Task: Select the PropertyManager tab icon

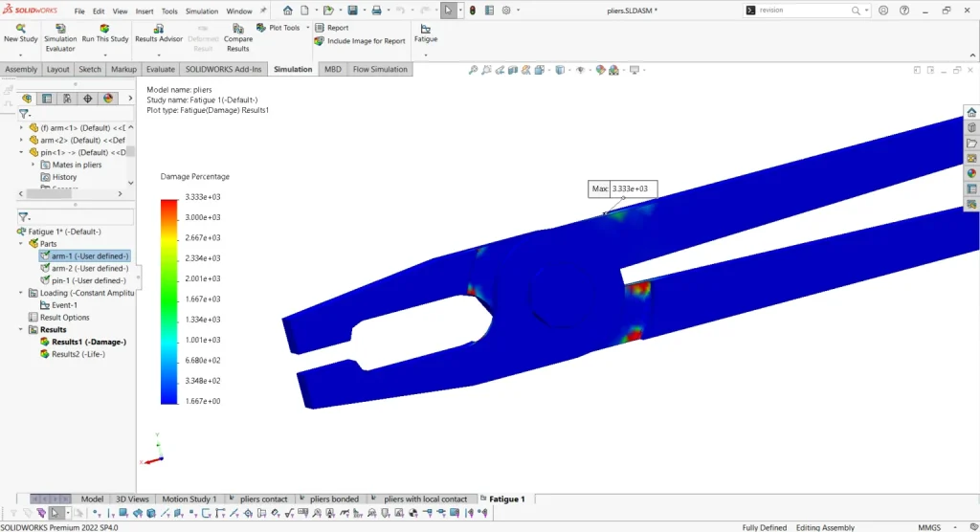Action: (47, 99)
